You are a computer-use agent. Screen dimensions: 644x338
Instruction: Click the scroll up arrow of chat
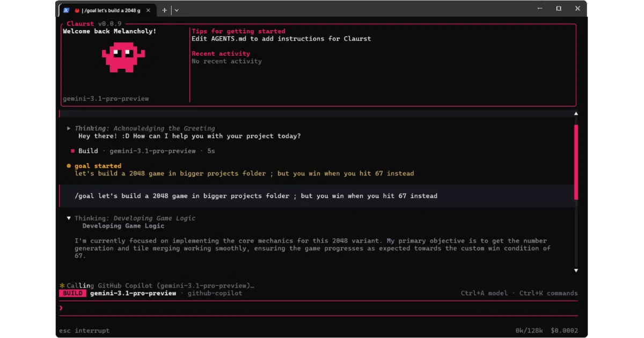click(x=576, y=114)
